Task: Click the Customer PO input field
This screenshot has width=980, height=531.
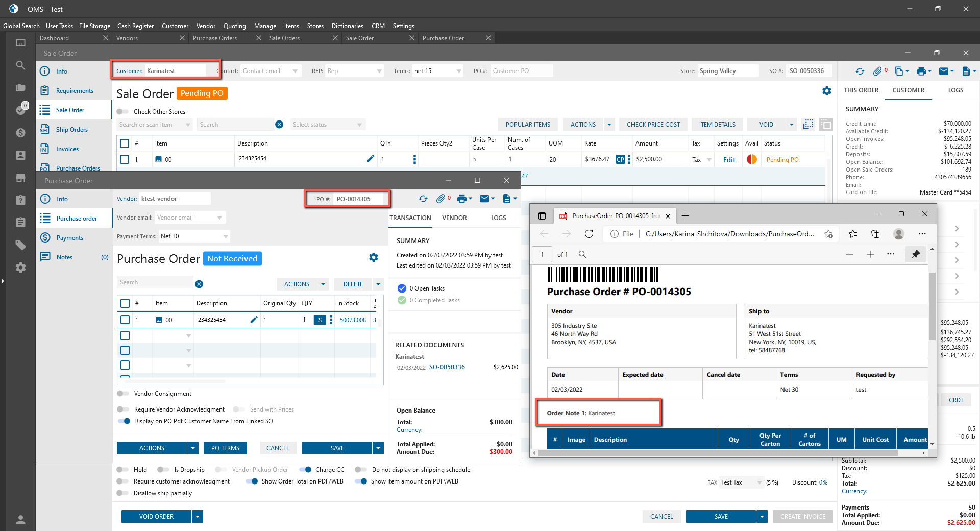Action: [521, 71]
